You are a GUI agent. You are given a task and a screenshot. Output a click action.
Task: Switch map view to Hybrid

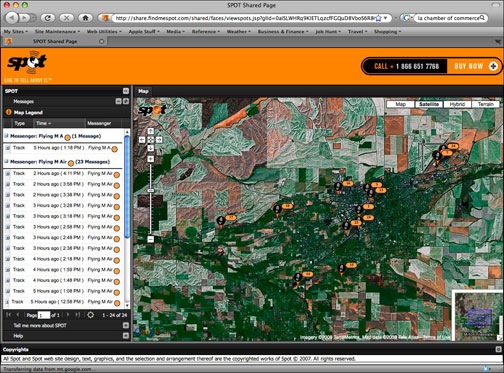pyautogui.click(x=457, y=104)
